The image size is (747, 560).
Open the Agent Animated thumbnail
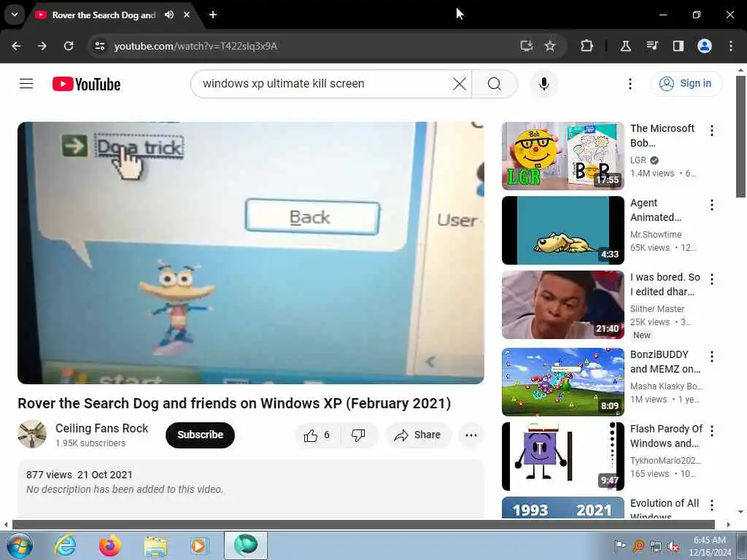(562, 230)
